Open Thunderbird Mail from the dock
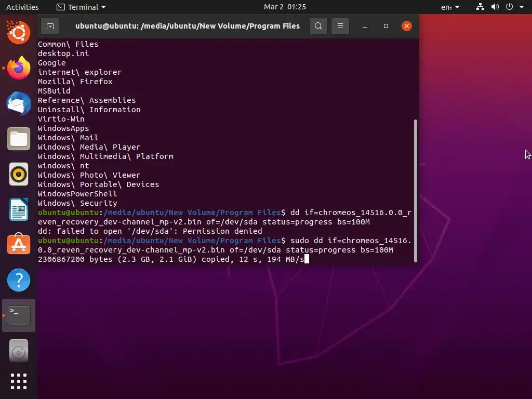The height and width of the screenshot is (399, 532). point(19,103)
